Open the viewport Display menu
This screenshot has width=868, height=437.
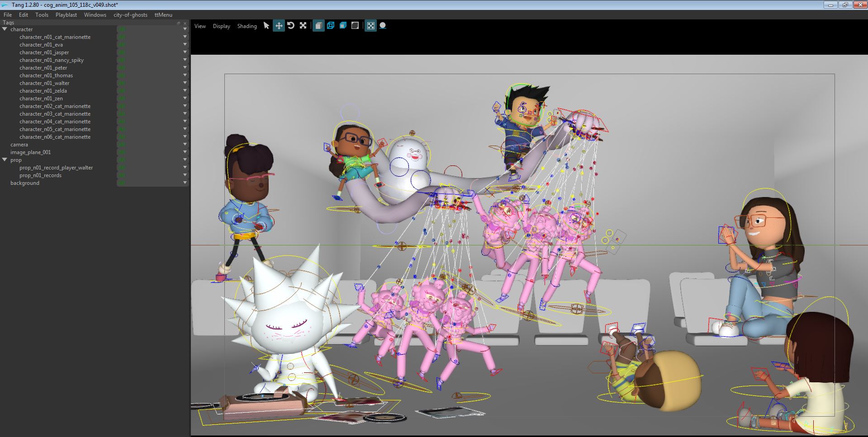[x=221, y=26]
